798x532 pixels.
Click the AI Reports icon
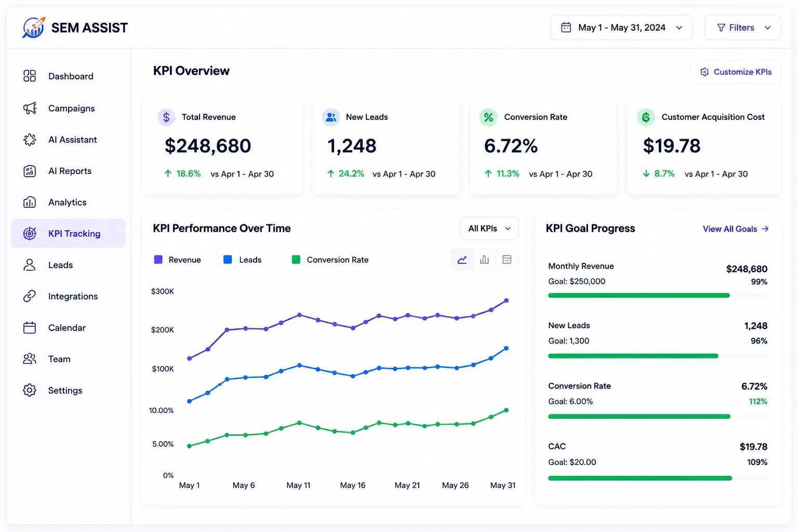point(30,171)
